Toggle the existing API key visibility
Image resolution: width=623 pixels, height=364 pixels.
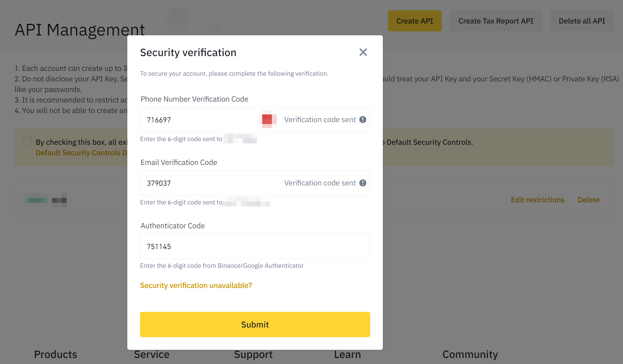pos(59,200)
